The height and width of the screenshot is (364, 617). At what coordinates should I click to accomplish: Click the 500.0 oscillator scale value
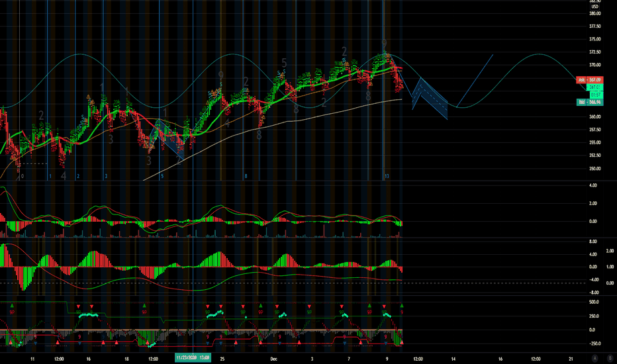594,302
